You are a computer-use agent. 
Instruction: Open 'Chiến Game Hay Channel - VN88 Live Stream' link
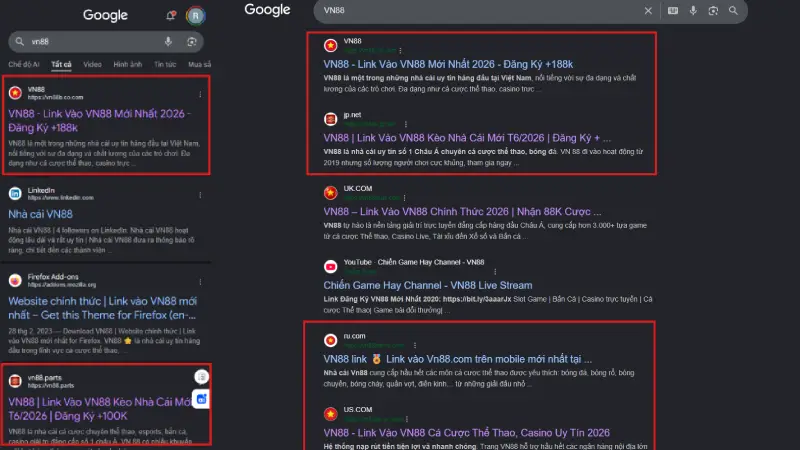[428, 285]
